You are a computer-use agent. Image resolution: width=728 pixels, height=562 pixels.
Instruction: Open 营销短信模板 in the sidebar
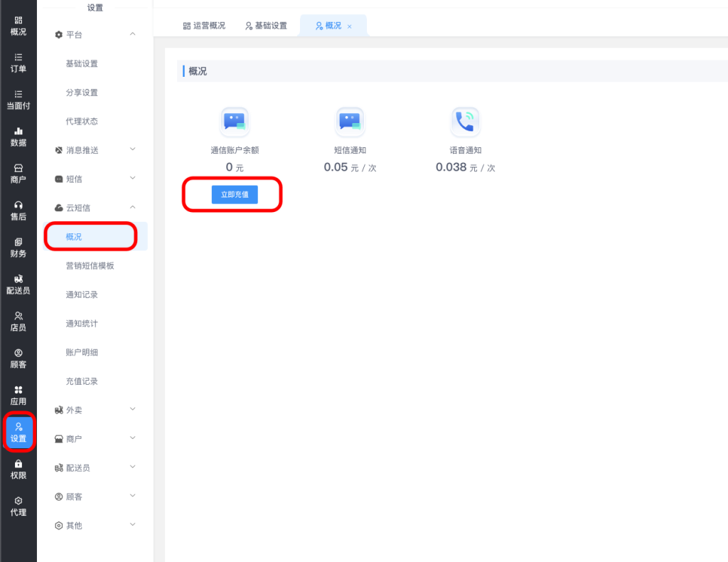[x=90, y=265]
